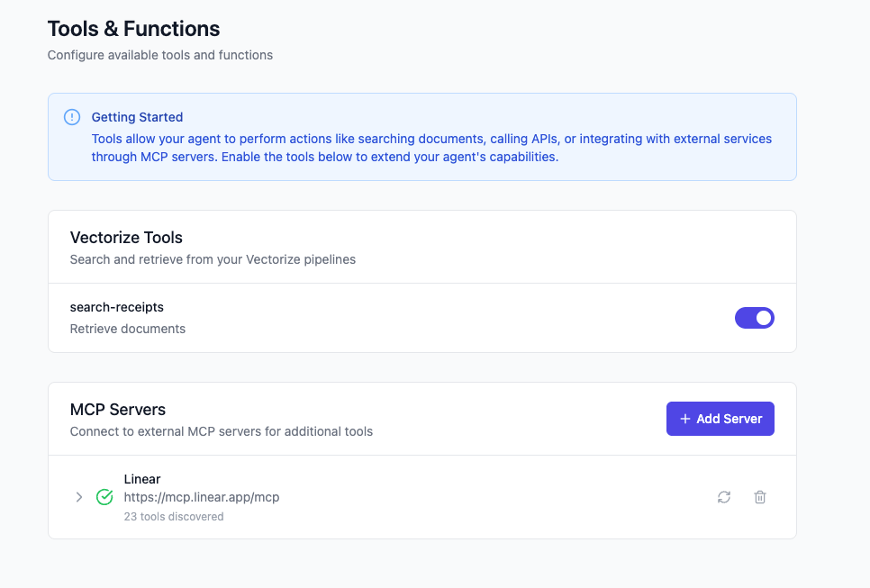Expand the Linear server to view discovered tools
The width and height of the screenshot is (870, 588).
pyautogui.click(x=79, y=496)
